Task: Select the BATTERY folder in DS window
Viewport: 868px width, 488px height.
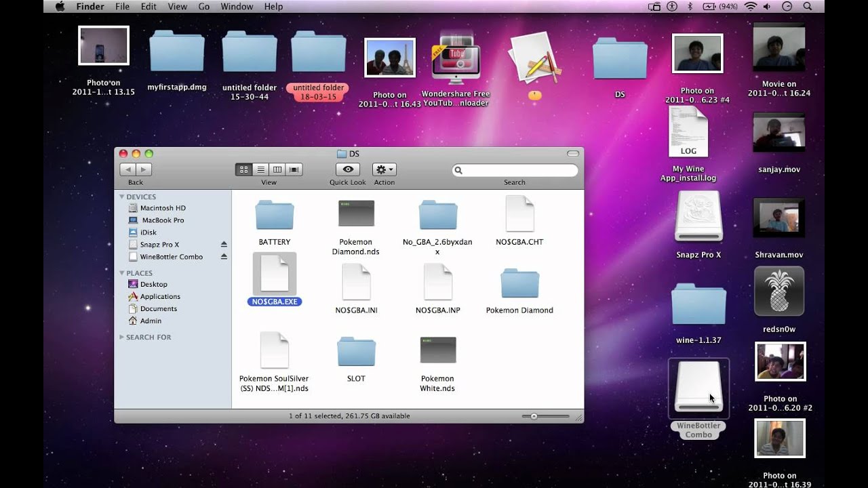Action: (x=274, y=215)
